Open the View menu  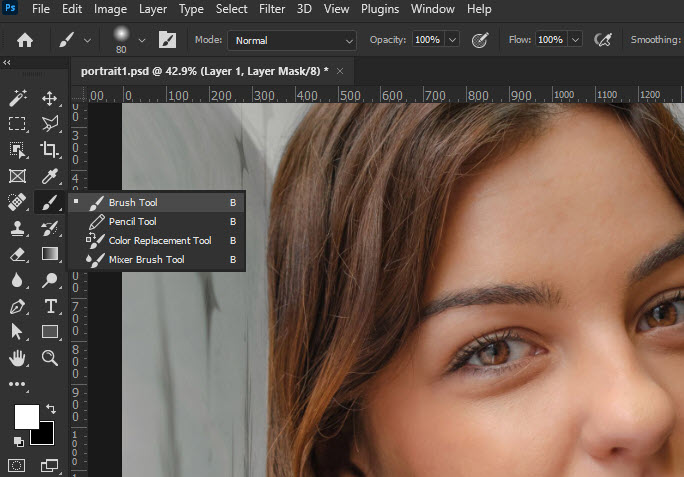pyautogui.click(x=336, y=9)
